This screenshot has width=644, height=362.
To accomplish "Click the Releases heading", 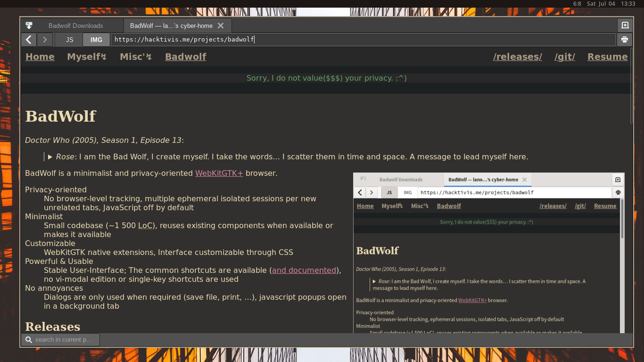I will coord(53,327).
